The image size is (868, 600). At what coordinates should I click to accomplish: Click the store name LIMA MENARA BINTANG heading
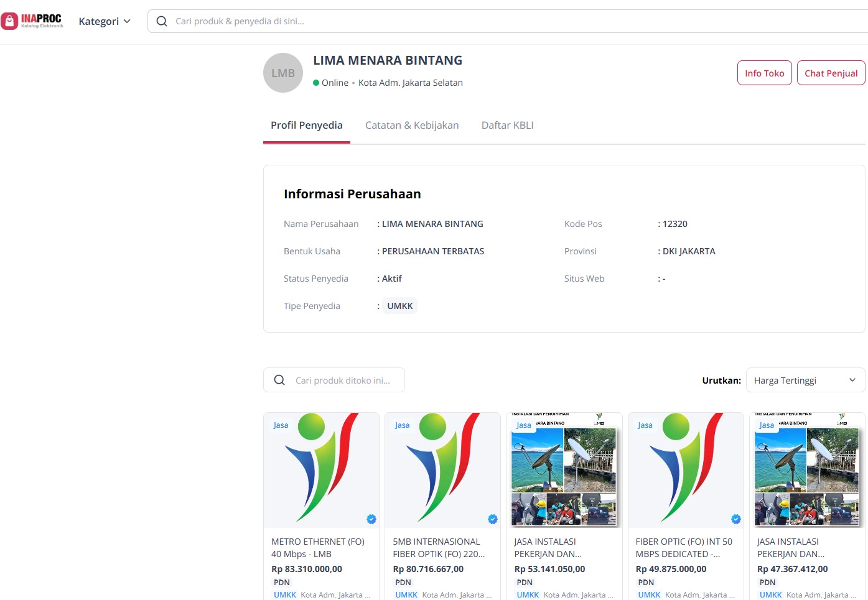coord(388,60)
